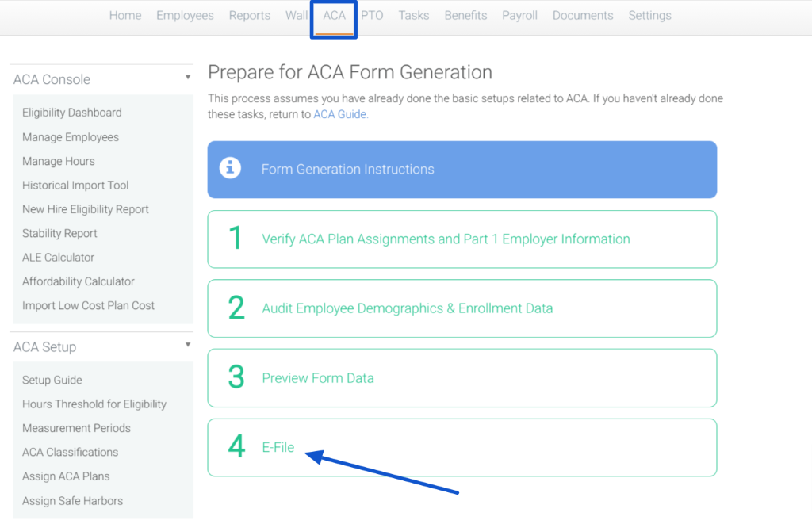Viewport: 812px width, 524px height.
Task: Open Form Generation Instructions banner
Action: [x=462, y=170]
